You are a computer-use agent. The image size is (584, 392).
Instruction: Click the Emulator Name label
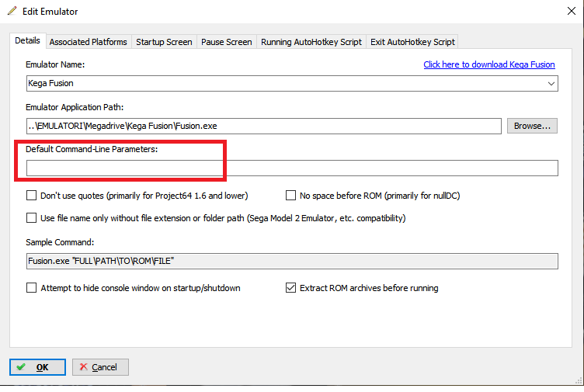click(55, 64)
